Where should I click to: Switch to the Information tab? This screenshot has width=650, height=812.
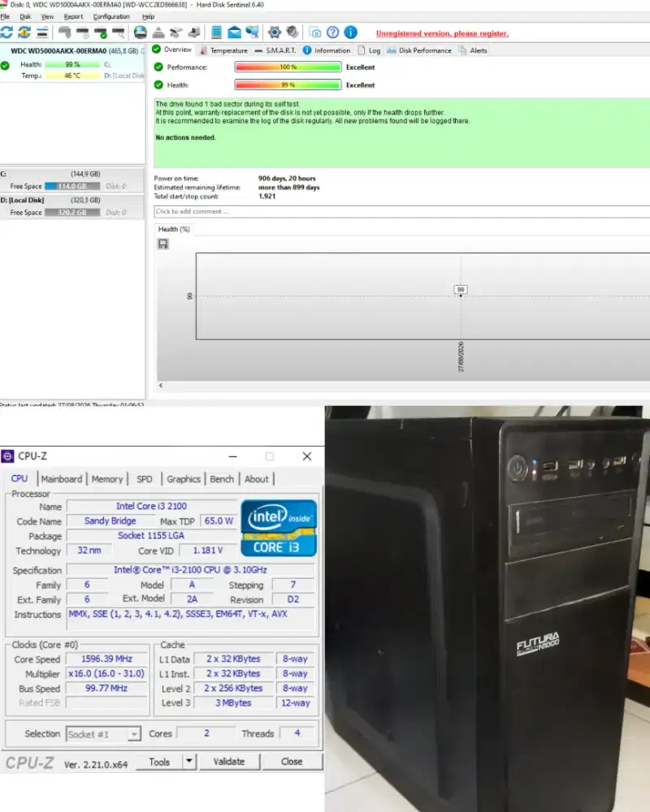[x=327, y=50]
